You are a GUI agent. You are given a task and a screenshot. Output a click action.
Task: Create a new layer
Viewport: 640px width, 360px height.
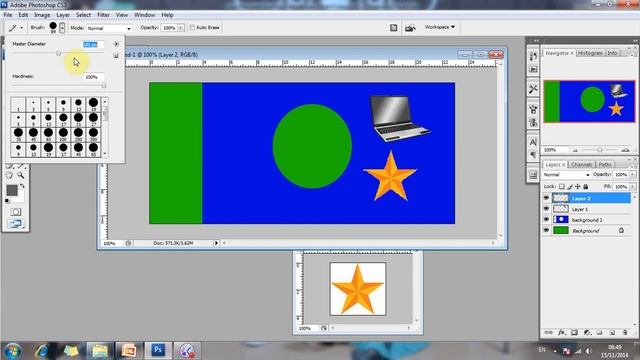[612, 333]
